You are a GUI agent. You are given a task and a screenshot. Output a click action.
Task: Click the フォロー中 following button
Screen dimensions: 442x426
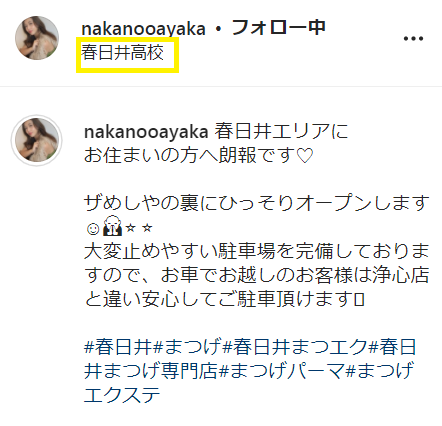pos(278,27)
